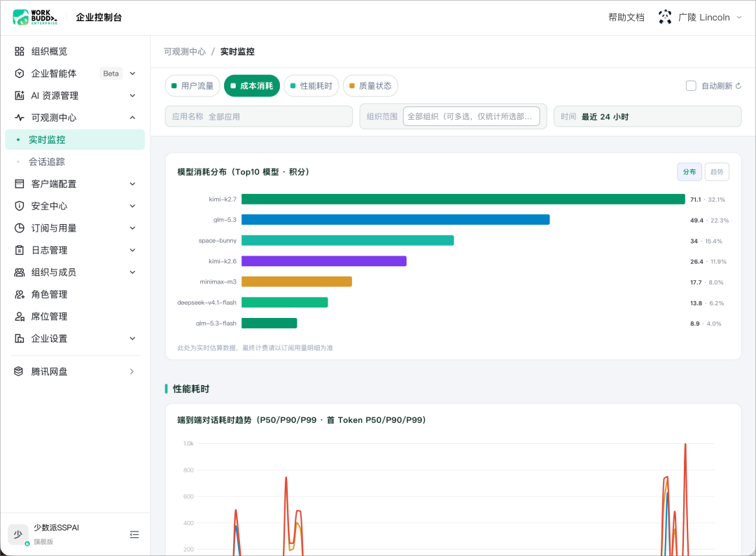756x556 pixels.
Task: Click the minimax-m3 orange bar
Action: pyautogui.click(x=297, y=282)
